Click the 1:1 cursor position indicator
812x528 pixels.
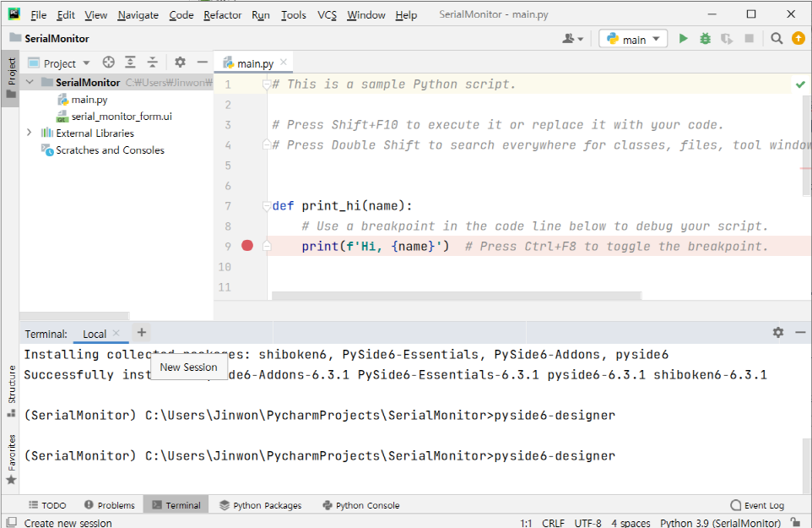point(526,523)
